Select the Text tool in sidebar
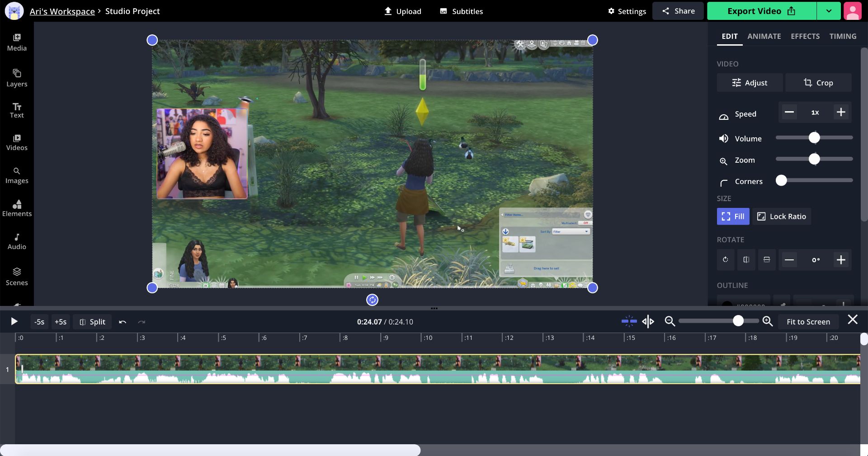Image resolution: width=868 pixels, height=456 pixels. [17, 110]
